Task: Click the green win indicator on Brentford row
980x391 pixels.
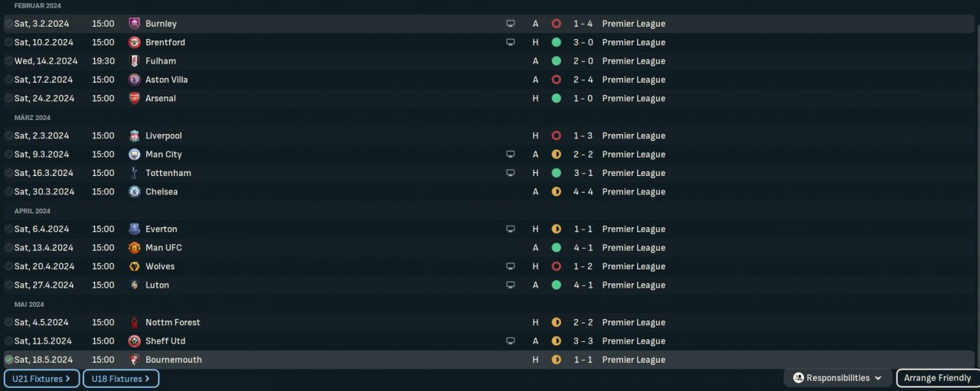Action: click(x=556, y=43)
